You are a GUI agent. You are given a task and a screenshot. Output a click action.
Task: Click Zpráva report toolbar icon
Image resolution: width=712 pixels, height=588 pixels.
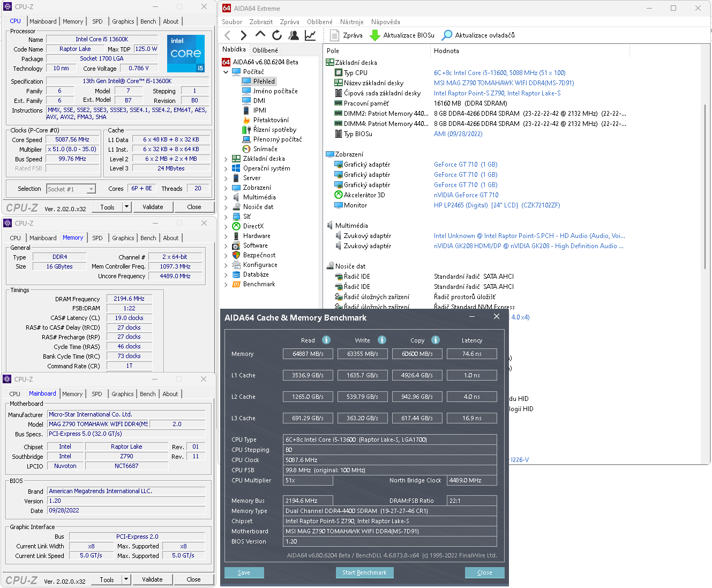(335, 35)
